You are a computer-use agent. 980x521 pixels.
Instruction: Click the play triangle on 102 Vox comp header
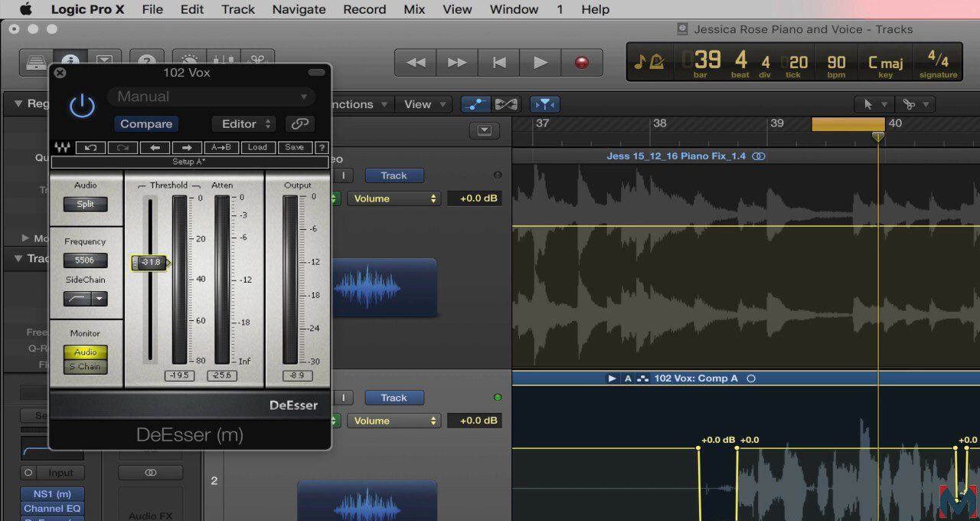(612, 378)
